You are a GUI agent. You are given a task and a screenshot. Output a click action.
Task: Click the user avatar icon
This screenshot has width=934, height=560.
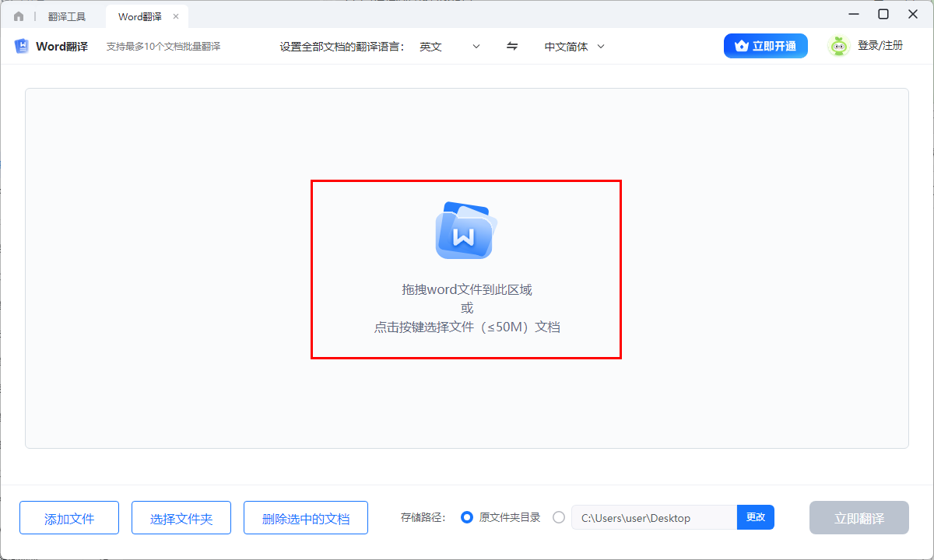click(x=838, y=46)
